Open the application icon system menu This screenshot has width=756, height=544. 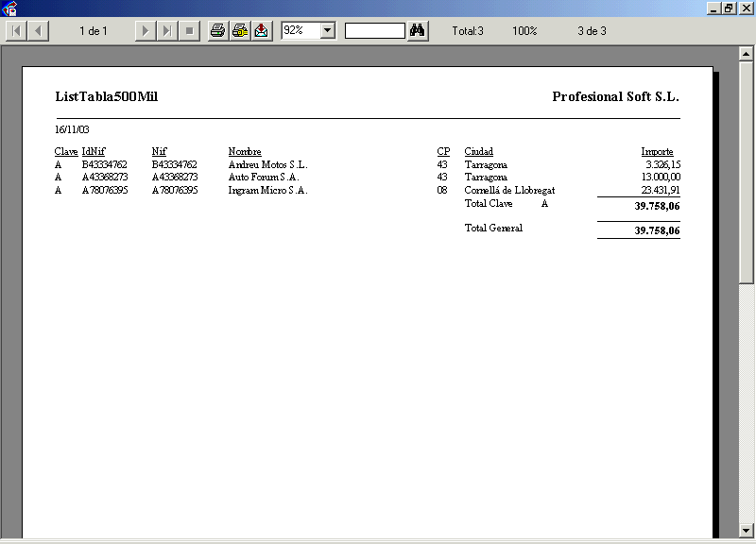coord(10,8)
